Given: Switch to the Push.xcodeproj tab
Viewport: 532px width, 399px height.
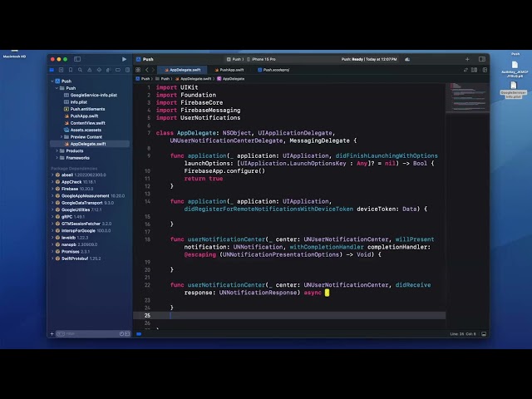Looking at the screenshot, I should pyautogui.click(x=273, y=70).
